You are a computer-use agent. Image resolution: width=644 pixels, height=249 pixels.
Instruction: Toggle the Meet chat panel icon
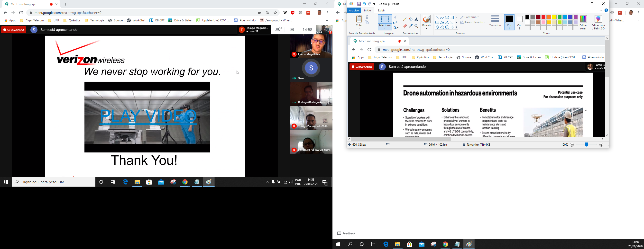(292, 30)
